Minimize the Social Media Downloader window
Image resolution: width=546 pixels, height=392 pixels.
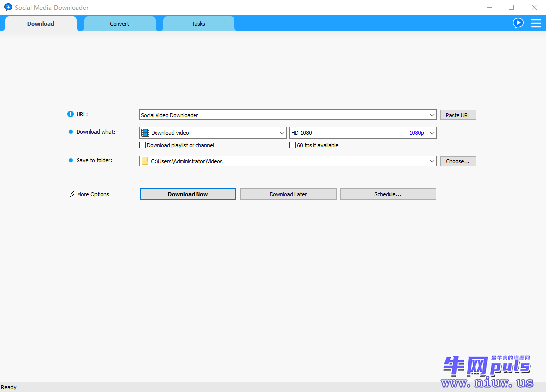click(489, 7)
